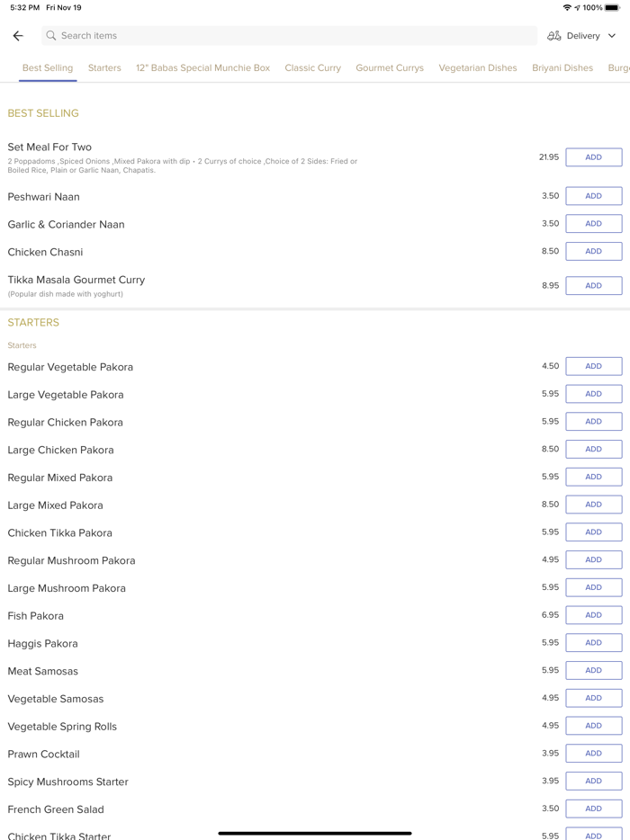The image size is (630, 840).
Task: Tap the battery status icon
Action: point(612,7)
